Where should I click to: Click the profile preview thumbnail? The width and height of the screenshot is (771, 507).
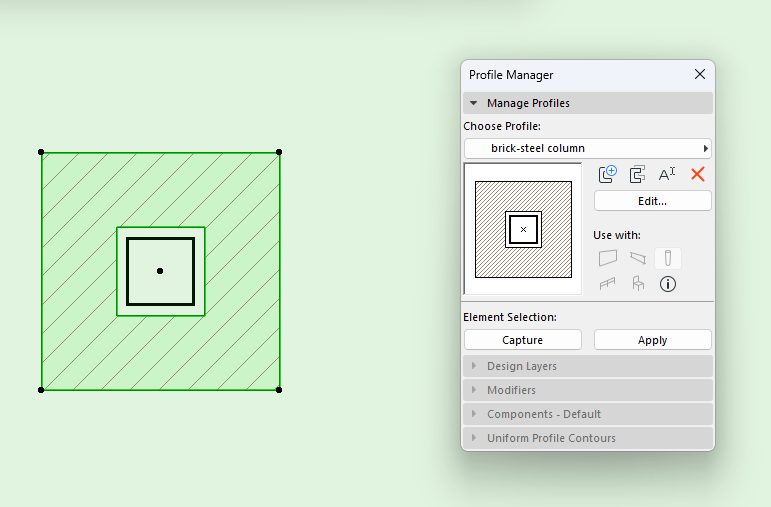[523, 229]
